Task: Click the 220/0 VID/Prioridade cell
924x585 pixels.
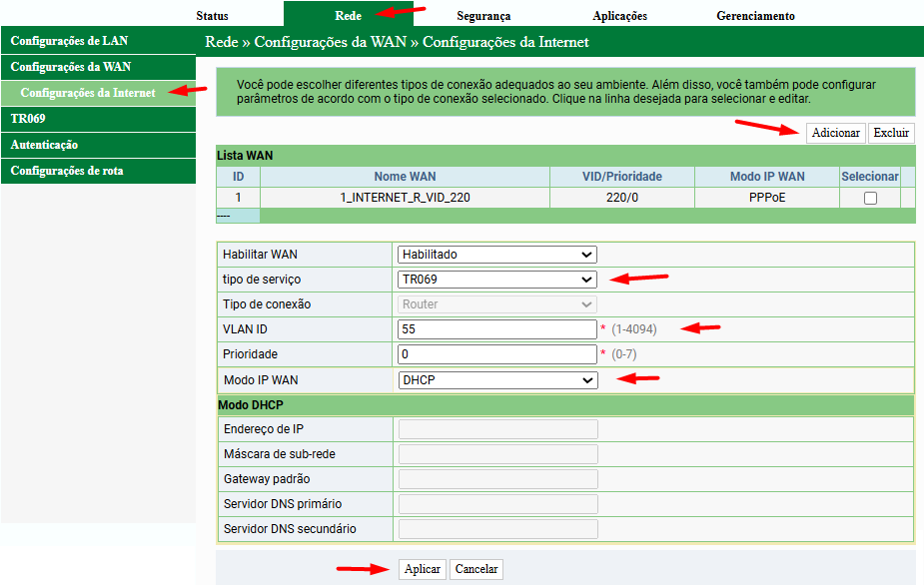Action: [x=622, y=198]
